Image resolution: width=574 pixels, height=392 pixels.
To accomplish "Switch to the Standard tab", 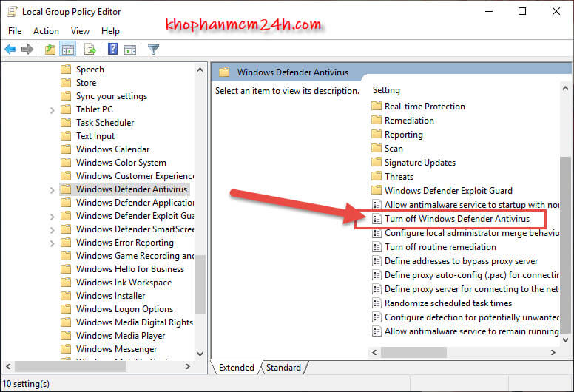I will tap(283, 368).
